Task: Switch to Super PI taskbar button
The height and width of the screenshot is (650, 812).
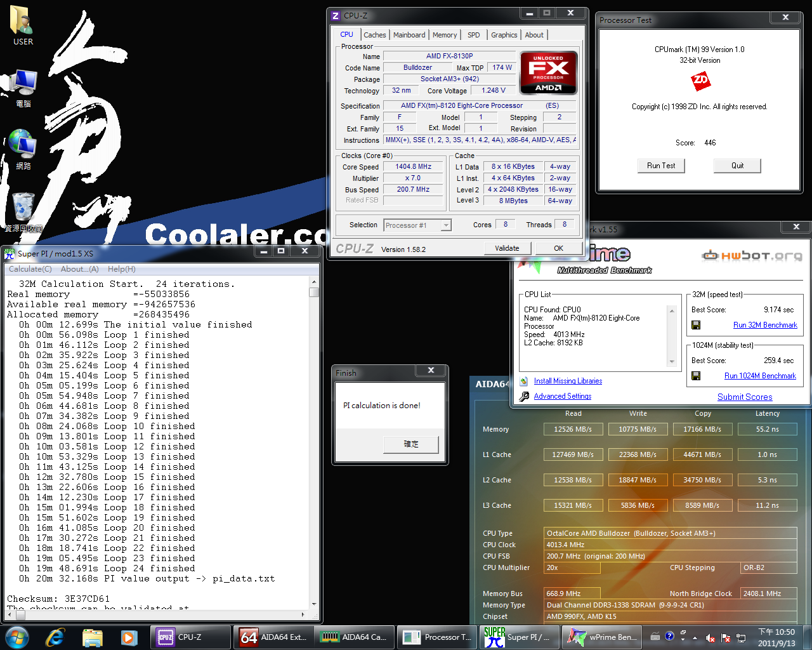Action: (520, 637)
